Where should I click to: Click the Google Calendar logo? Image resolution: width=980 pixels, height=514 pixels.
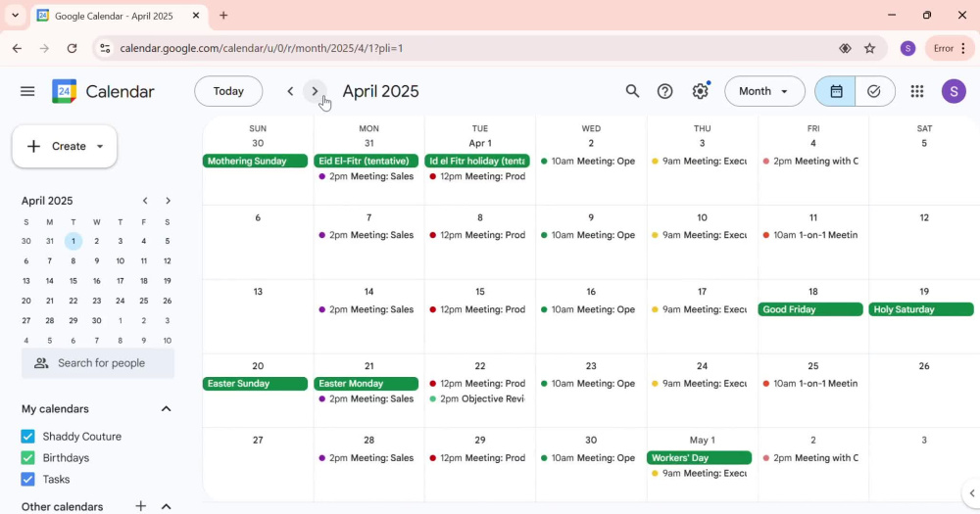[x=65, y=91]
